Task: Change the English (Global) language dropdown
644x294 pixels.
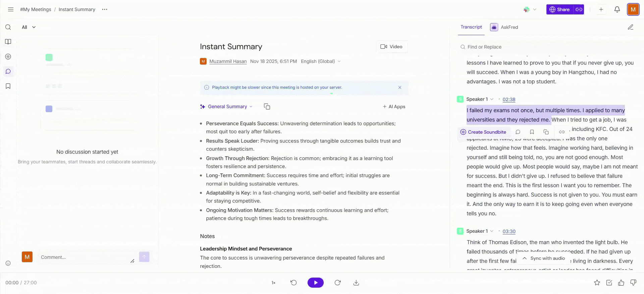Action: pyautogui.click(x=321, y=61)
